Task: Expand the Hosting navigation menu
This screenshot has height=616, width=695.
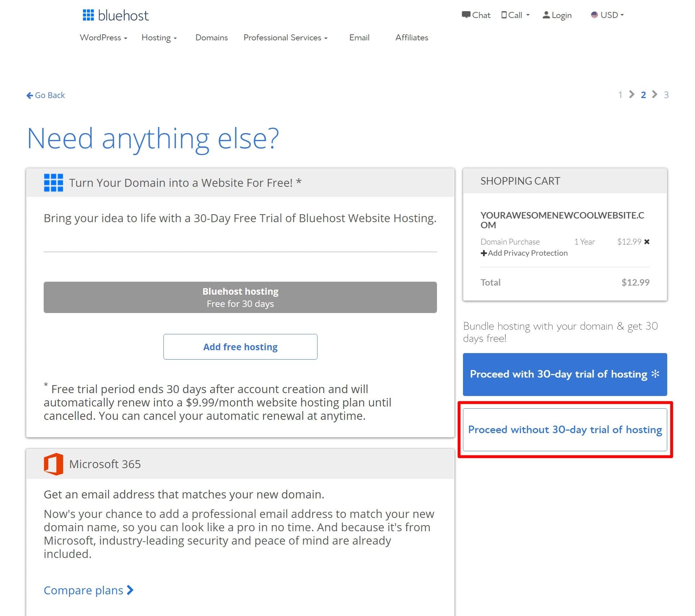Action: click(159, 38)
